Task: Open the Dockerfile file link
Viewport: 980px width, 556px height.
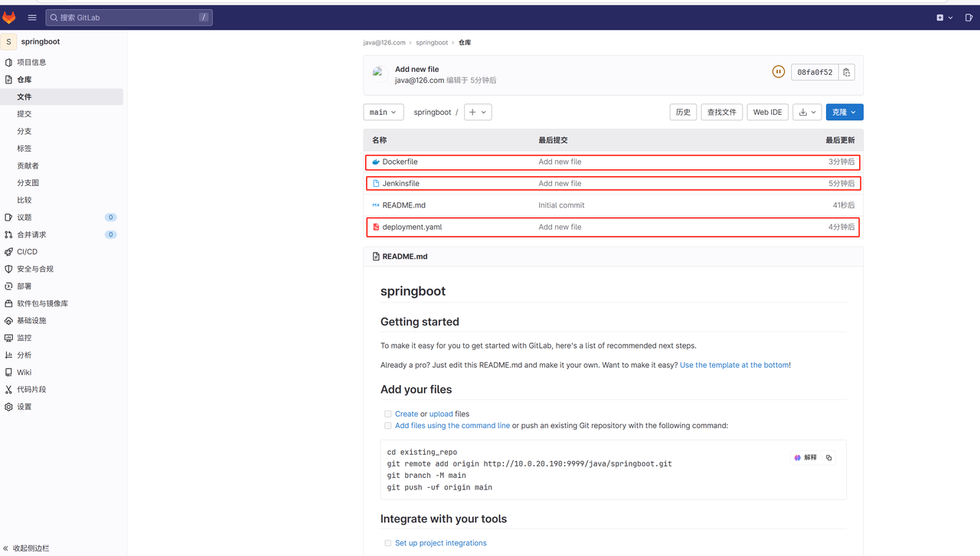Action: tap(400, 162)
